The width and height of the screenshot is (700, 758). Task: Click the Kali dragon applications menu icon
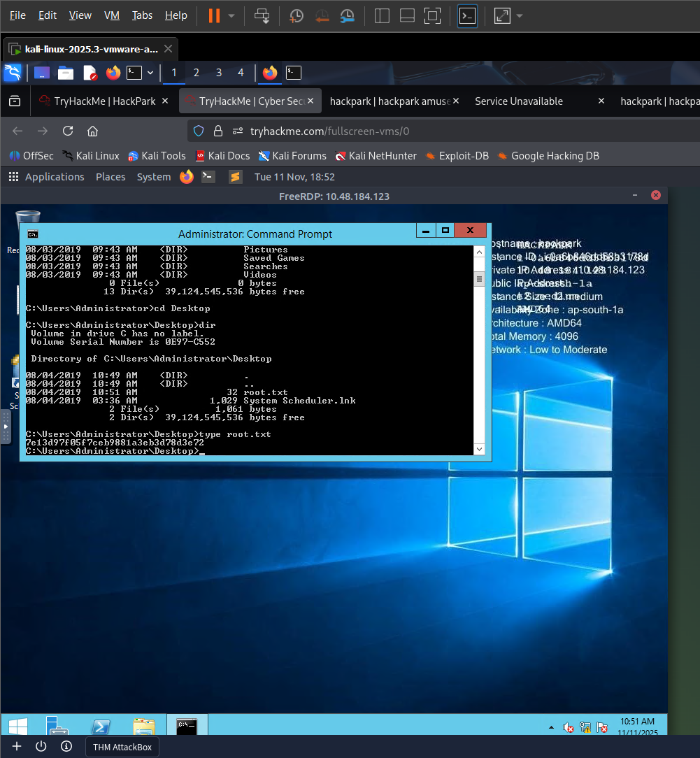coord(13,73)
